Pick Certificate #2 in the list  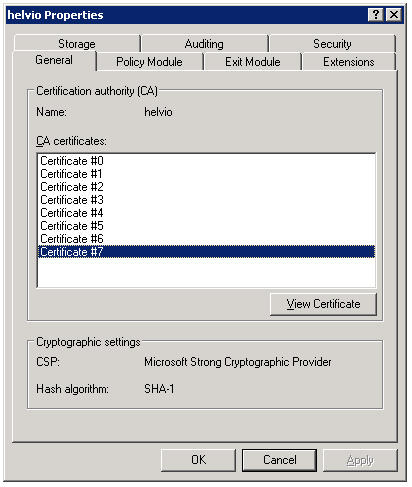[206, 187]
